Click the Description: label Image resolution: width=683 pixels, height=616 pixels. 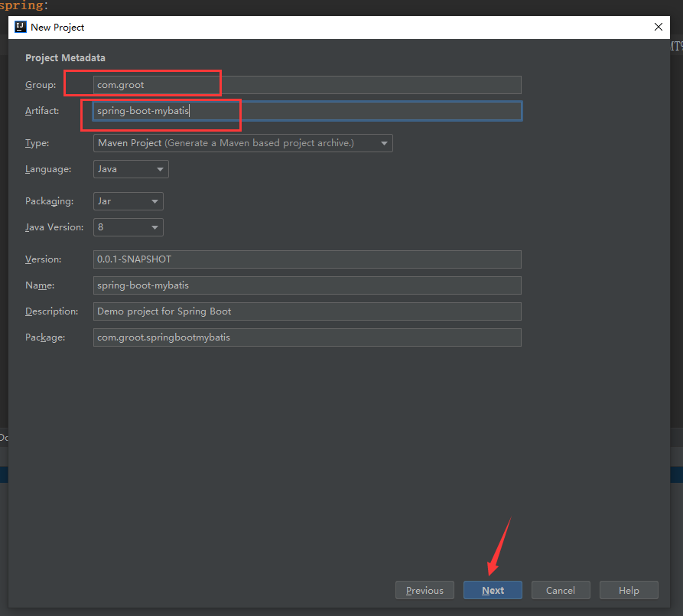coord(51,311)
